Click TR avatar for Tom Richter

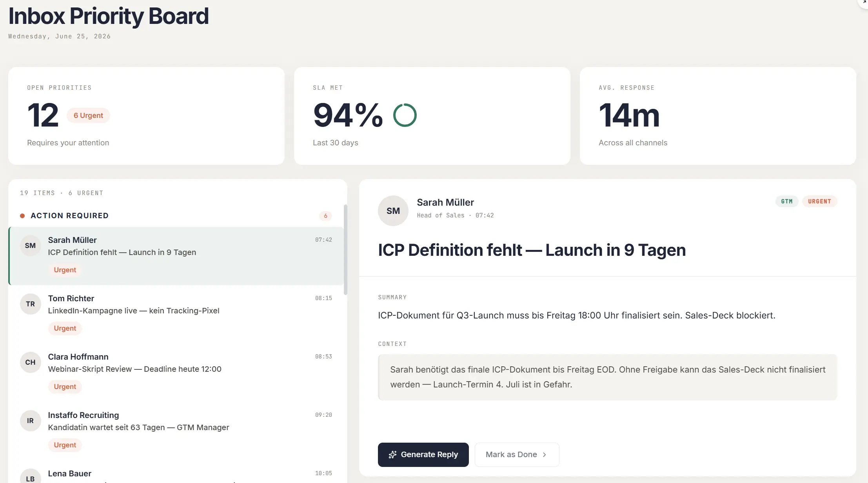(x=30, y=304)
